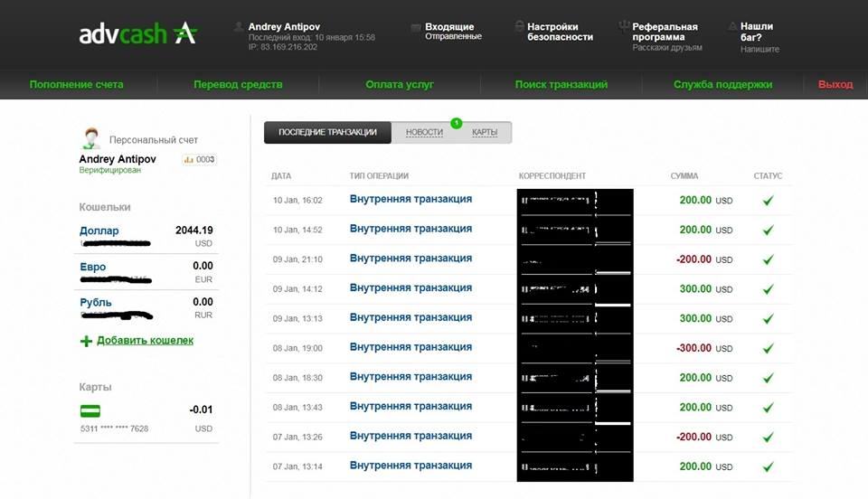Click the status checkmark for 10 Jan 16:02 transaction
The width and height of the screenshot is (868, 499).
[x=768, y=201]
